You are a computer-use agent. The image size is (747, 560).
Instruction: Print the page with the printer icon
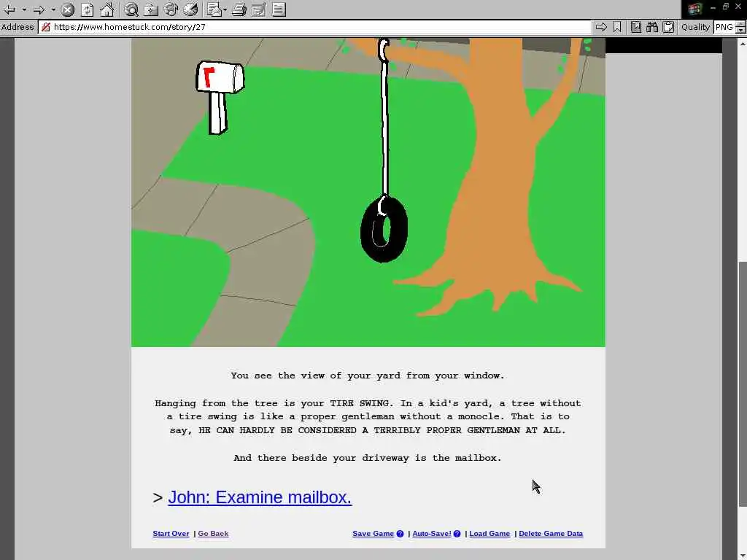point(239,9)
